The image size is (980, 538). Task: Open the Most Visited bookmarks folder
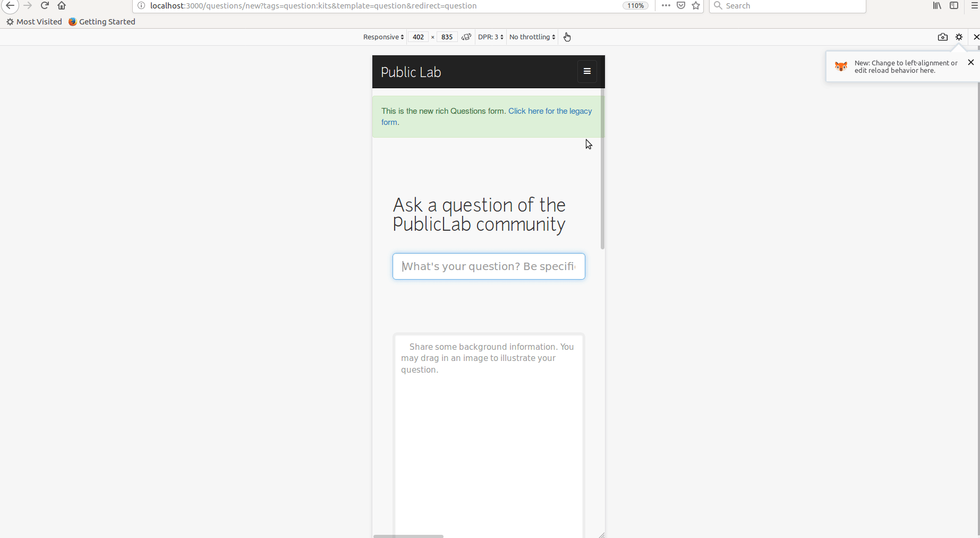coord(34,22)
